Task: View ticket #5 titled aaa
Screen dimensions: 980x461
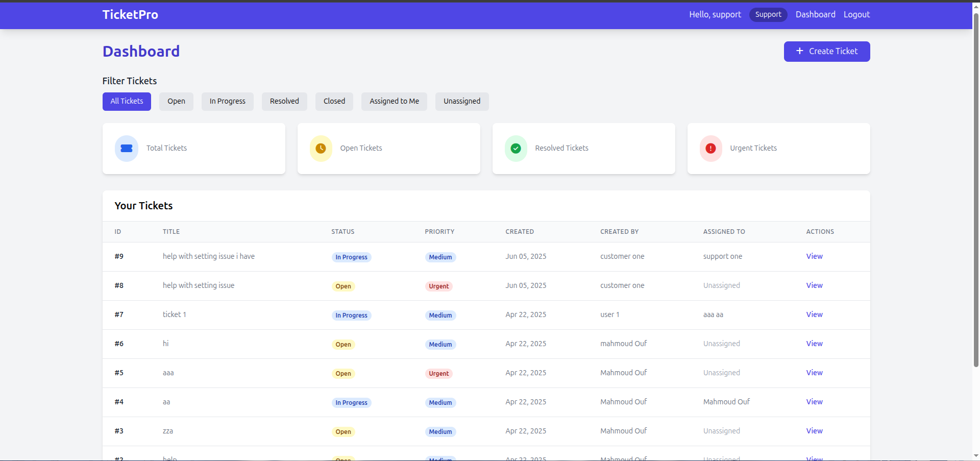Action: [814, 373]
